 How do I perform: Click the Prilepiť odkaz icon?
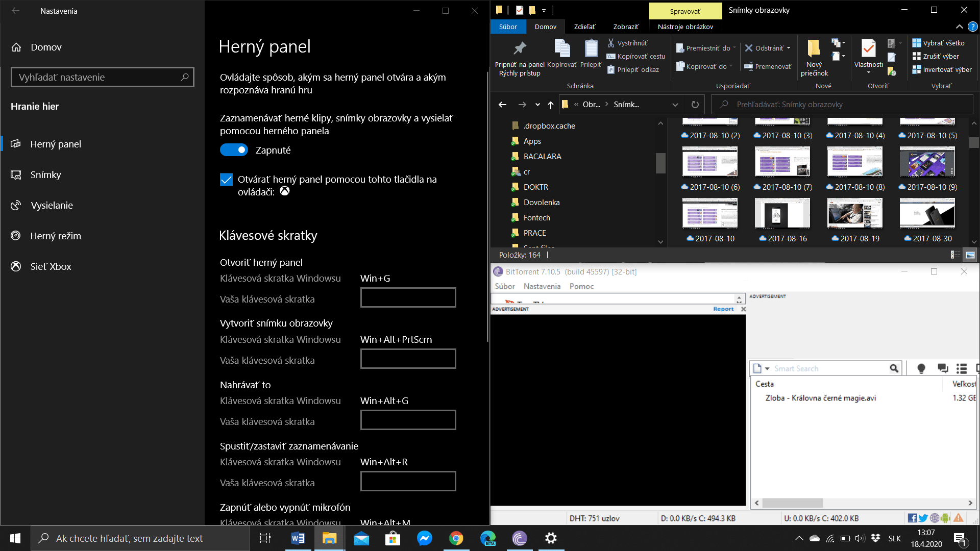coord(611,69)
